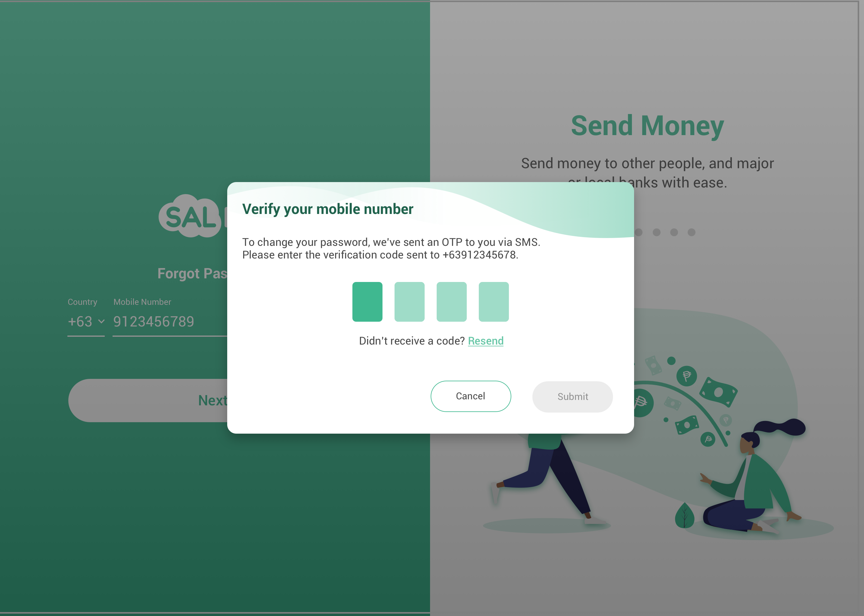864x616 pixels.
Task: Click the Cancel button
Action: pyautogui.click(x=470, y=396)
